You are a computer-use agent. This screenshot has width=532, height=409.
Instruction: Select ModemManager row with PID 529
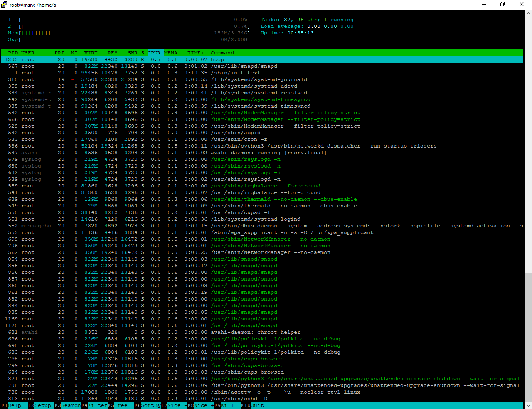click(262, 126)
